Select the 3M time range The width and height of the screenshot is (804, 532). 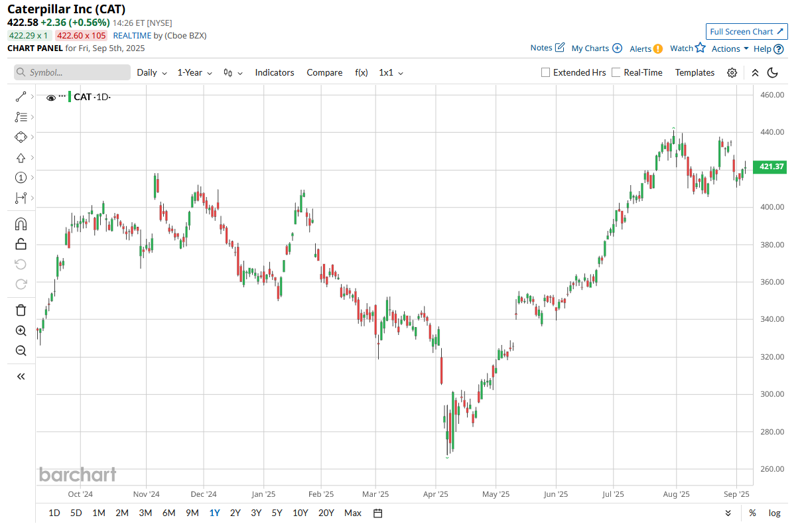[x=145, y=513]
